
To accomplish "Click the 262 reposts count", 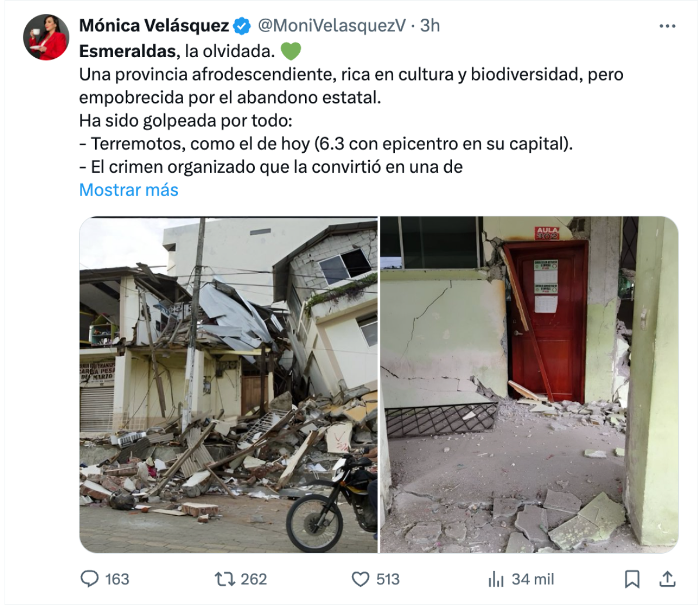I will tap(254, 579).
